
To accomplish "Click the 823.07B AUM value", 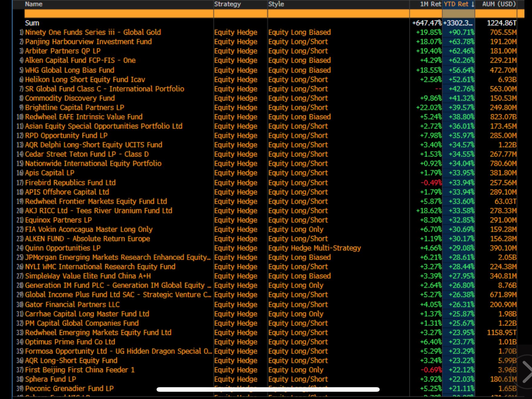I will pos(503,117).
